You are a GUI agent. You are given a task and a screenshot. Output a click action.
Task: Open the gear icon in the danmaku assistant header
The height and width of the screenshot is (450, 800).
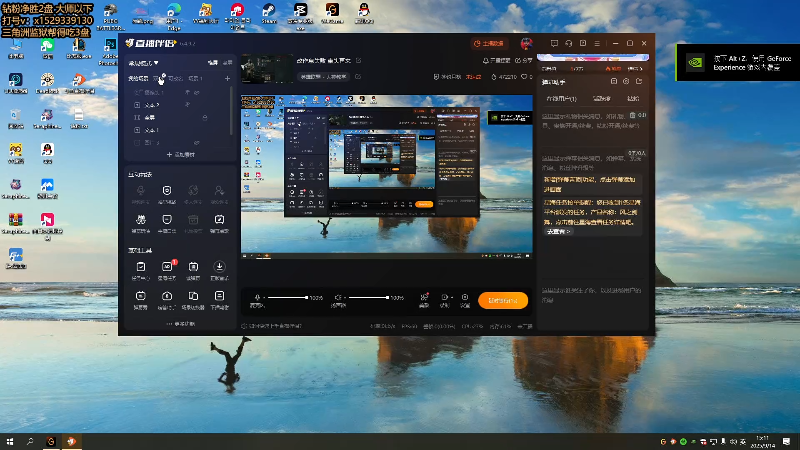click(626, 81)
